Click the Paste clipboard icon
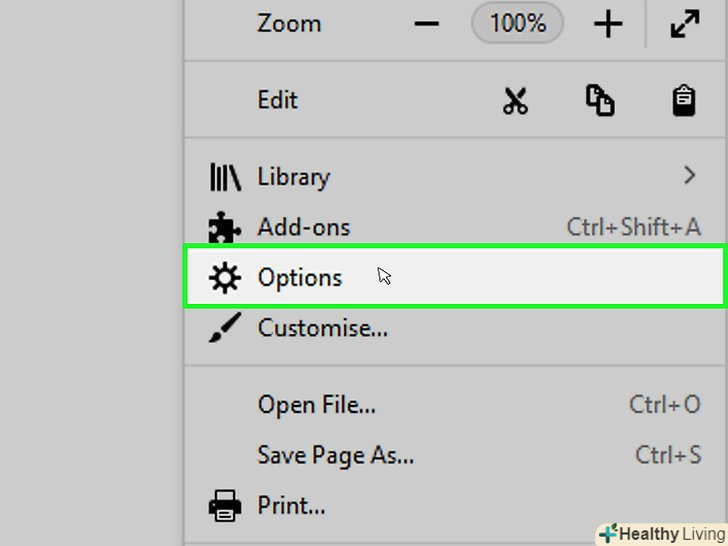728x546 pixels. (x=684, y=101)
